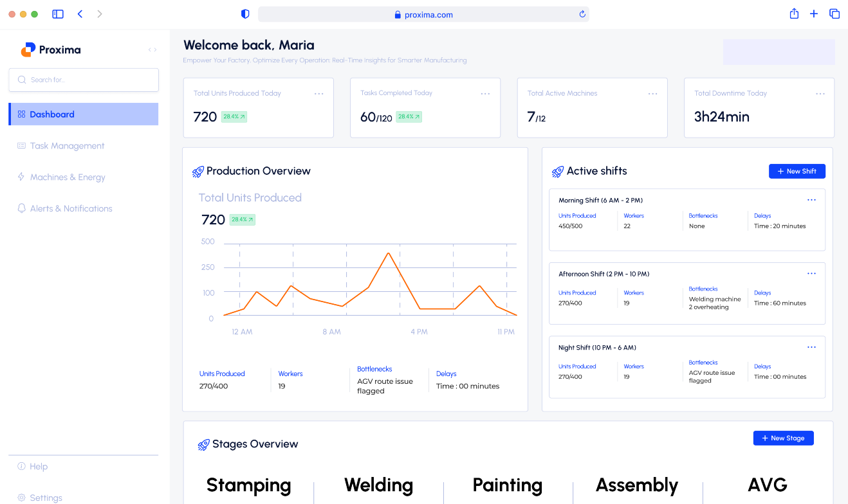Toggle the Safari sidebar panel
This screenshot has width=848, height=504.
[58, 14]
